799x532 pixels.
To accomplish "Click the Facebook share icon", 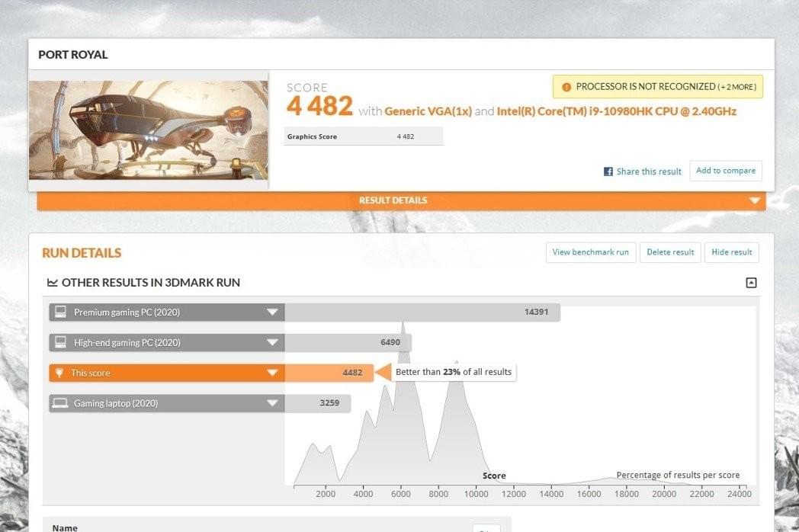I will coord(608,171).
